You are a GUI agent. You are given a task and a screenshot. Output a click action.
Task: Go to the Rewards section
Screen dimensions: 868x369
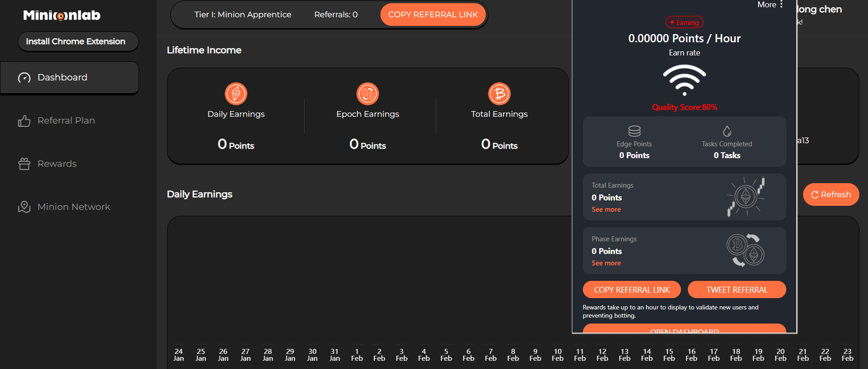[x=57, y=164]
